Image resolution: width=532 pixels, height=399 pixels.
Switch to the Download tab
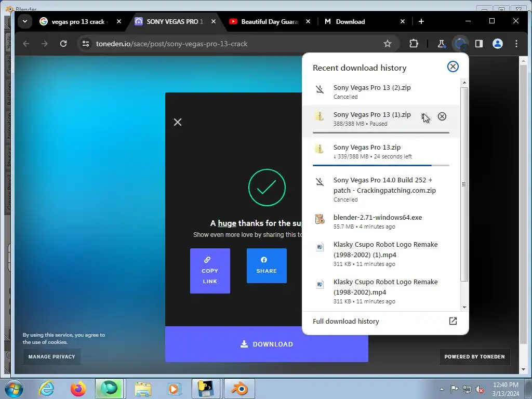coord(360,21)
